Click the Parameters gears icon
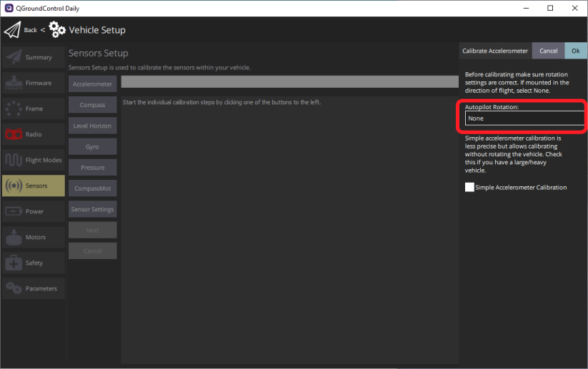 tap(14, 288)
